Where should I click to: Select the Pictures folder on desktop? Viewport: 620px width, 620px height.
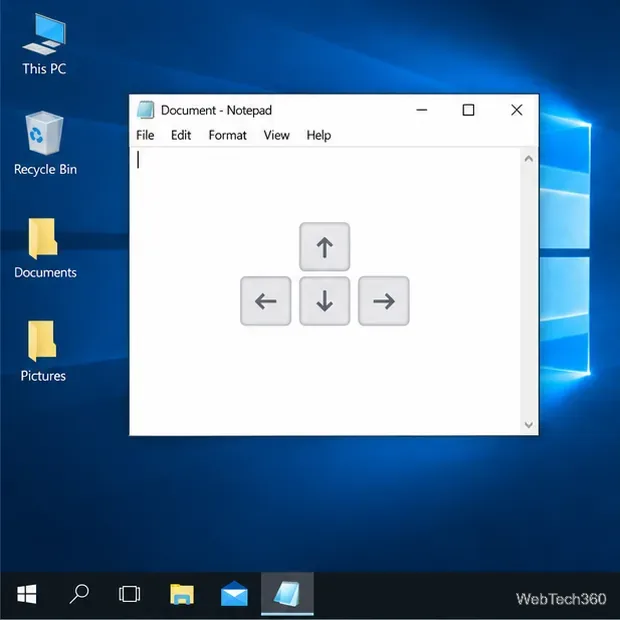pyautogui.click(x=43, y=352)
